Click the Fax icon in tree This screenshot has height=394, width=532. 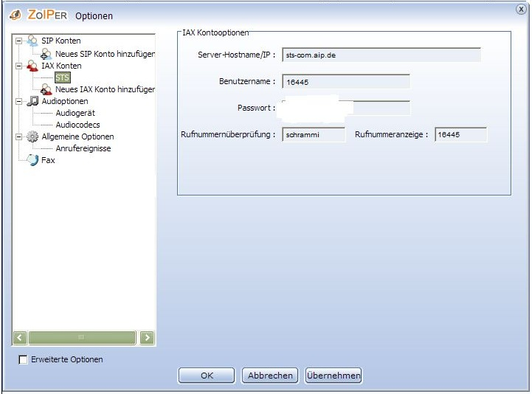pos(32,160)
